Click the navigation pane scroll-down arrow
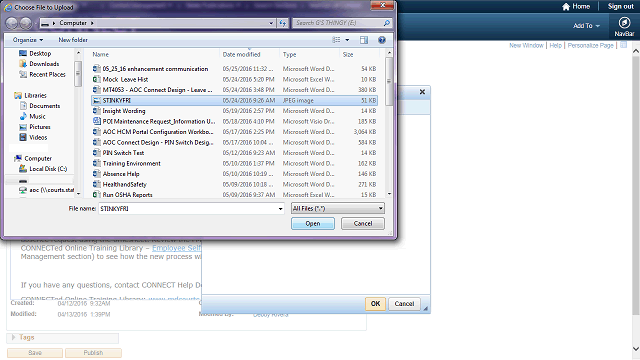640x360 pixels. tap(78, 194)
